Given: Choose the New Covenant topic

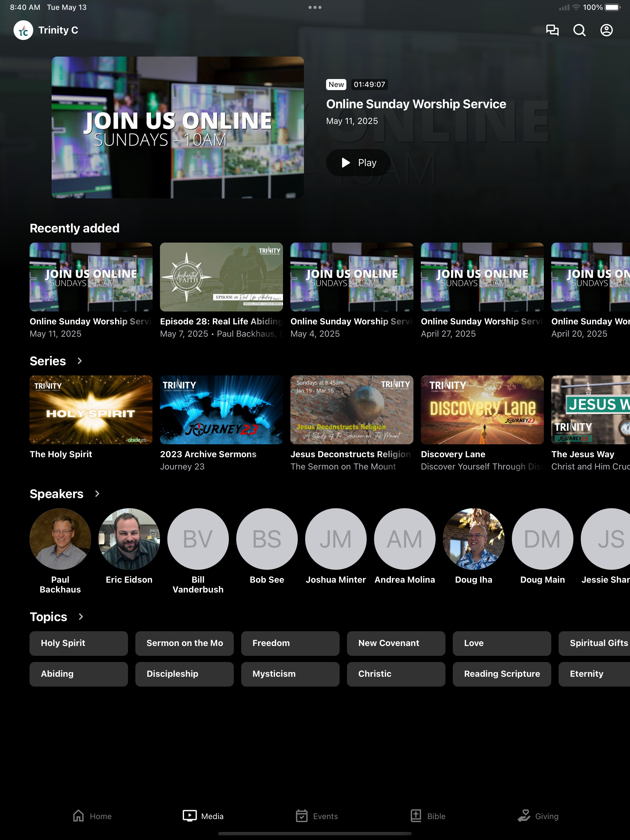Looking at the screenshot, I should pos(396,643).
